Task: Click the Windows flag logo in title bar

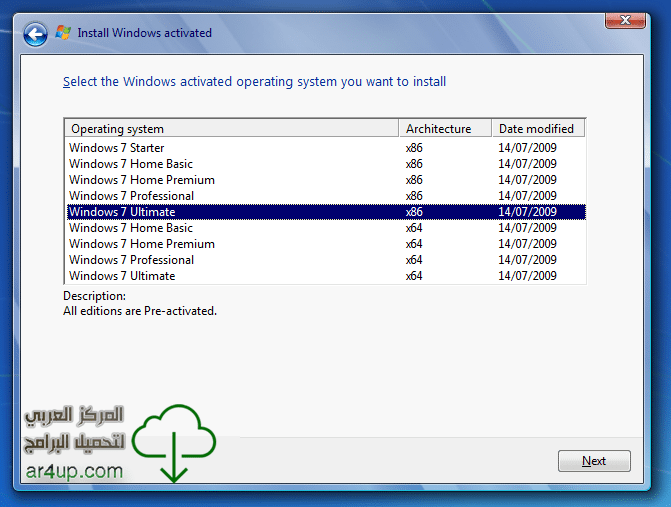Action: click(x=63, y=33)
